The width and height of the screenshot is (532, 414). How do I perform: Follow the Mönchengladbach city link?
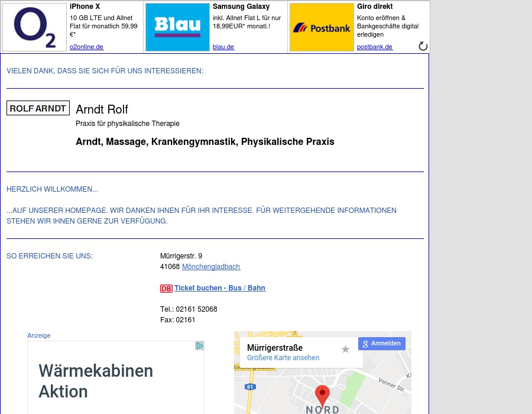(211, 267)
